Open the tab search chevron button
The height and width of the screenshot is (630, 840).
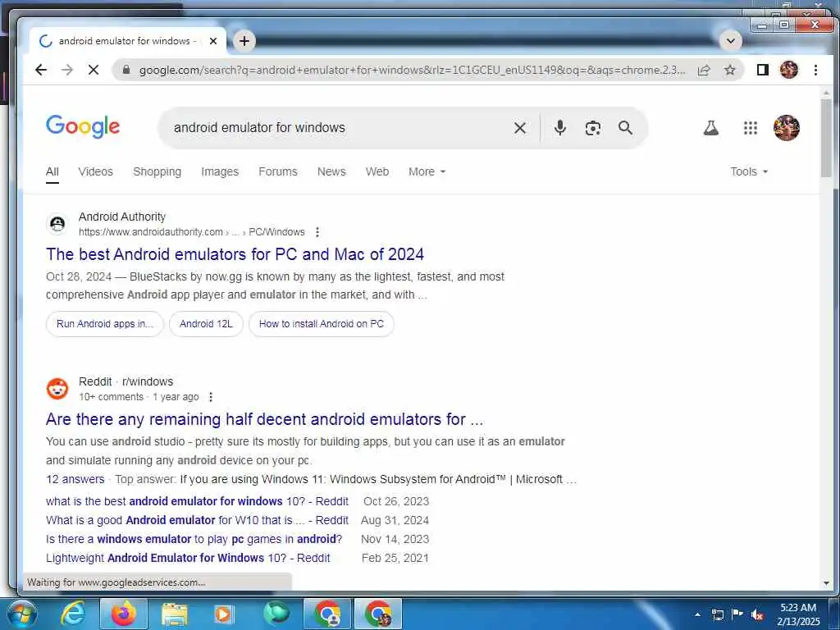click(730, 41)
